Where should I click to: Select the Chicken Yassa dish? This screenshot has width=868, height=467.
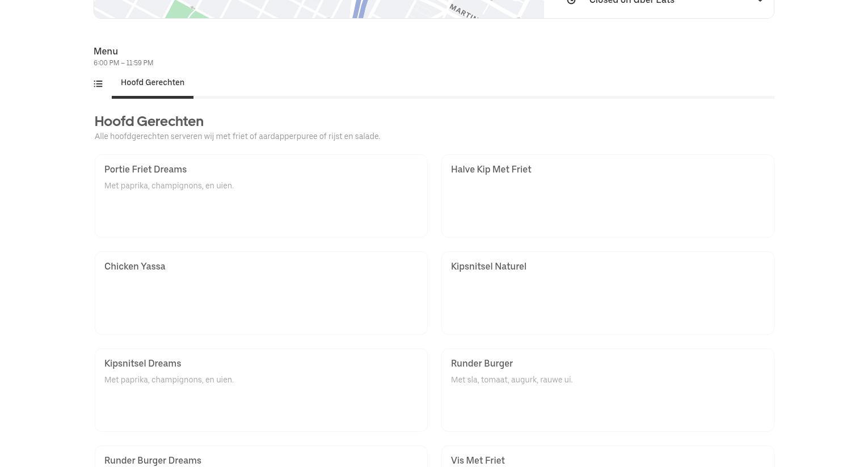(x=260, y=293)
